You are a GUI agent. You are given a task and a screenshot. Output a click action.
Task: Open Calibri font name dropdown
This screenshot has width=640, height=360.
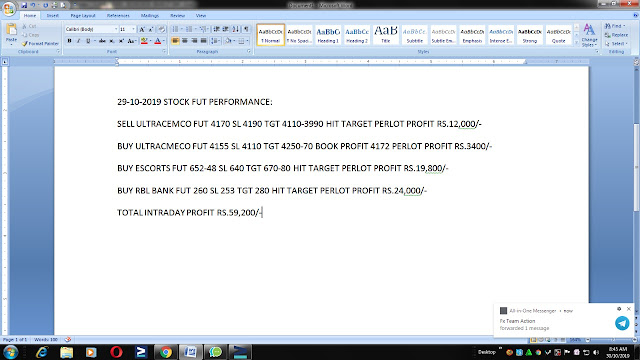[x=116, y=29]
